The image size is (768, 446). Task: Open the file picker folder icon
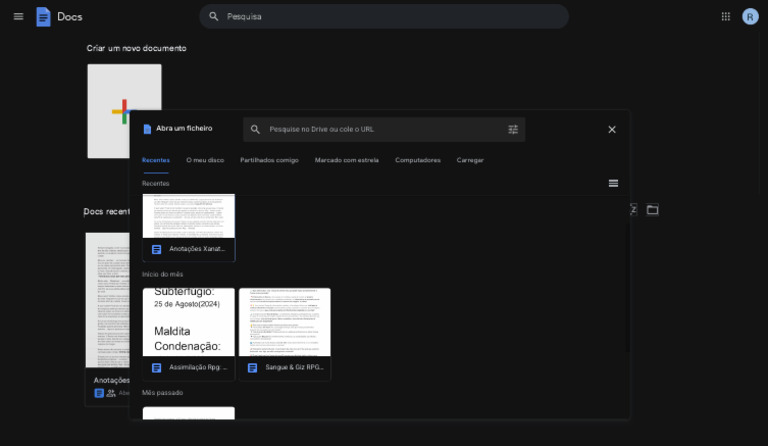point(652,210)
